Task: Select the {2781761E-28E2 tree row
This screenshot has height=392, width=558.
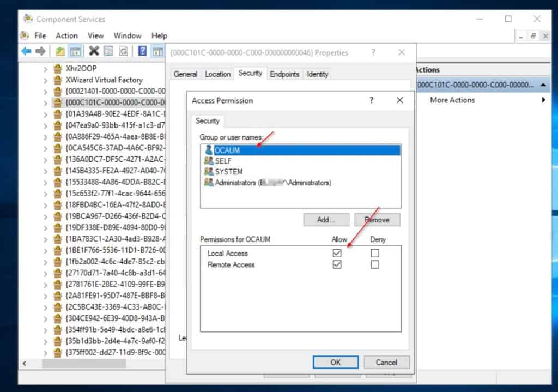Action: [108, 285]
